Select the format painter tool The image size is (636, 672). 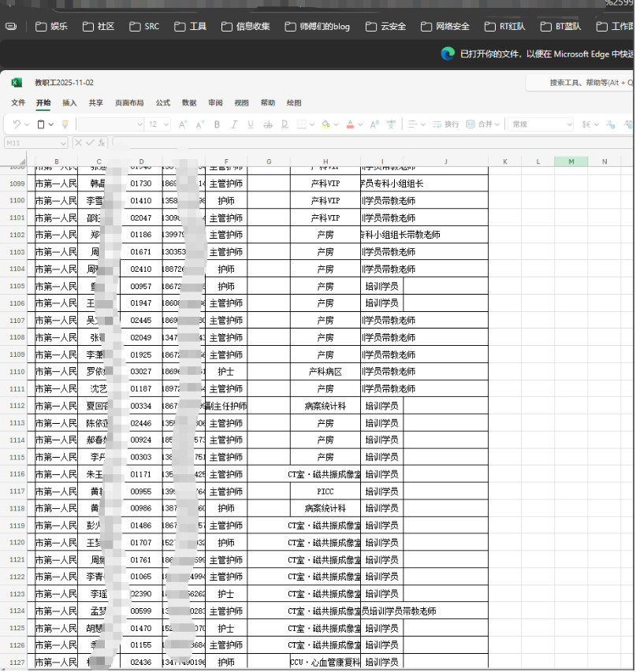tap(65, 124)
